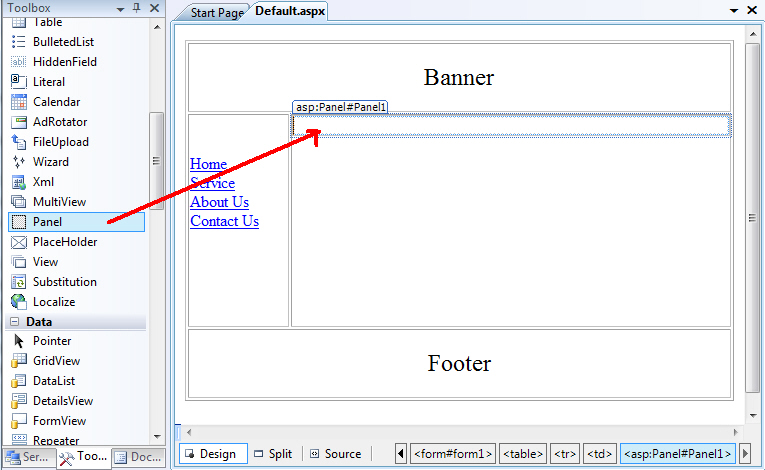Choose the GridView control icon
This screenshot has height=470, width=765.
pyautogui.click(x=19, y=361)
